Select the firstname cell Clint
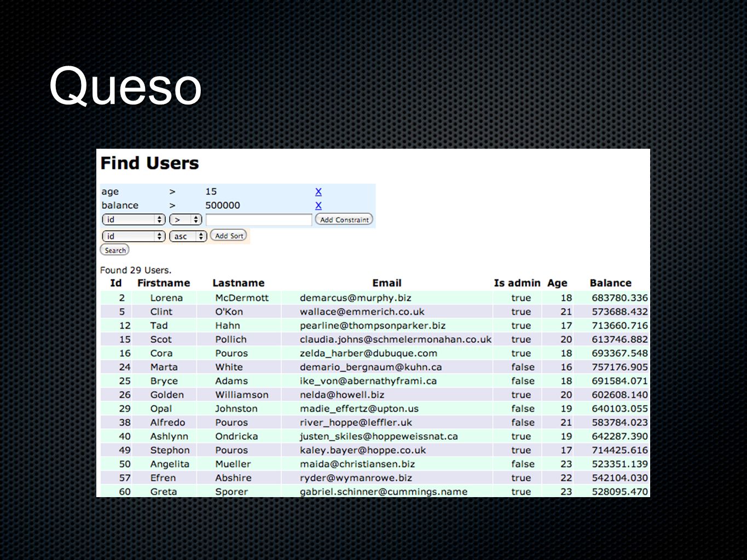 [161, 312]
